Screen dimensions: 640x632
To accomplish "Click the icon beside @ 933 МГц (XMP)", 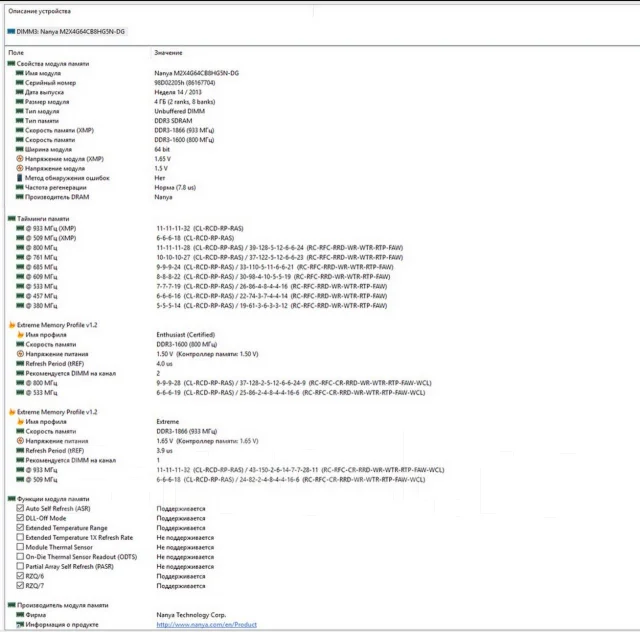I will (x=20, y=228).
